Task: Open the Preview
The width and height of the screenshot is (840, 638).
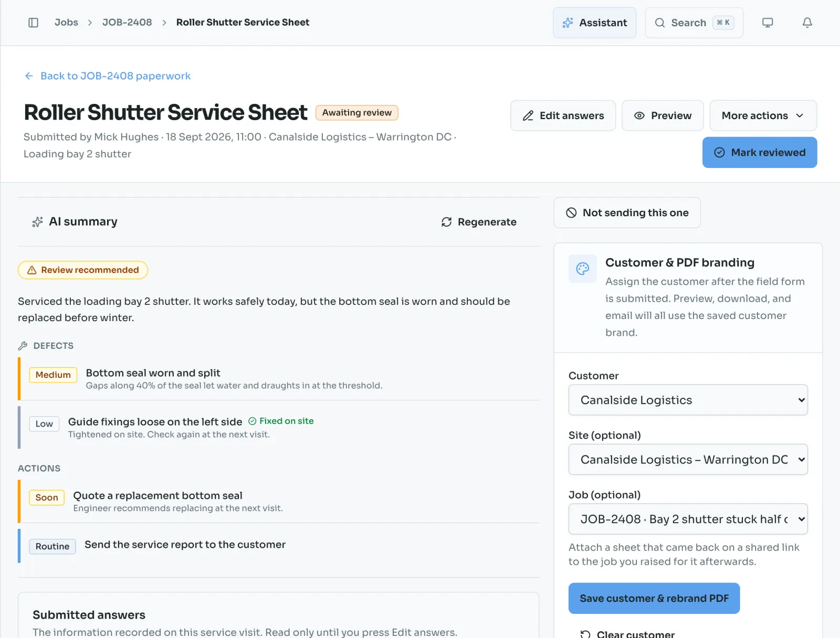Action: click(x=663, y=115)
